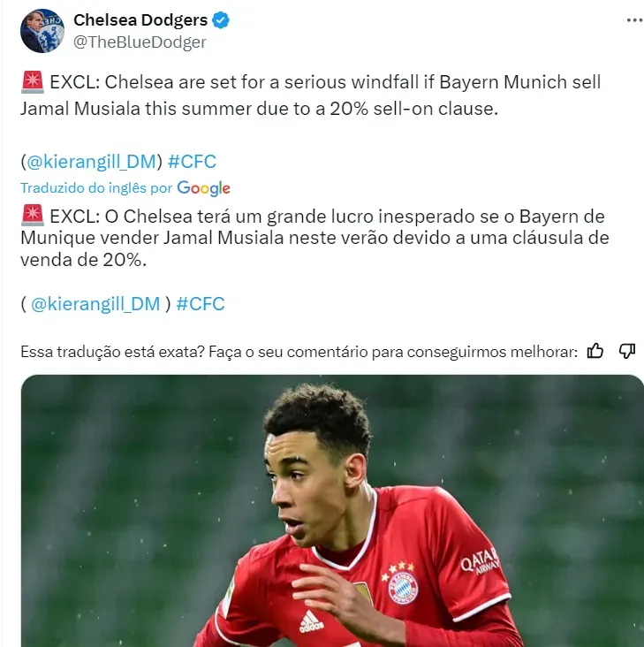Click @kierangill_DM mention in original tweet
The width and height of the screenshot is (644, 647).
(91, 162)
